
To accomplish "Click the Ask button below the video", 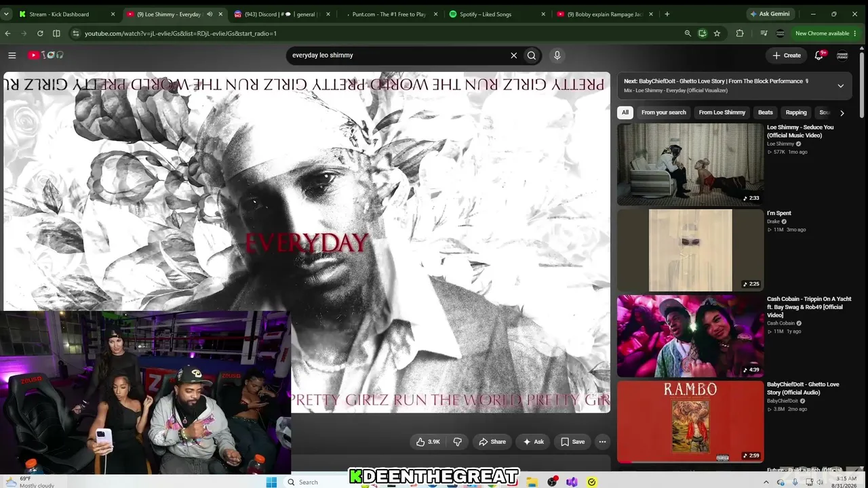I will [533, 442].
